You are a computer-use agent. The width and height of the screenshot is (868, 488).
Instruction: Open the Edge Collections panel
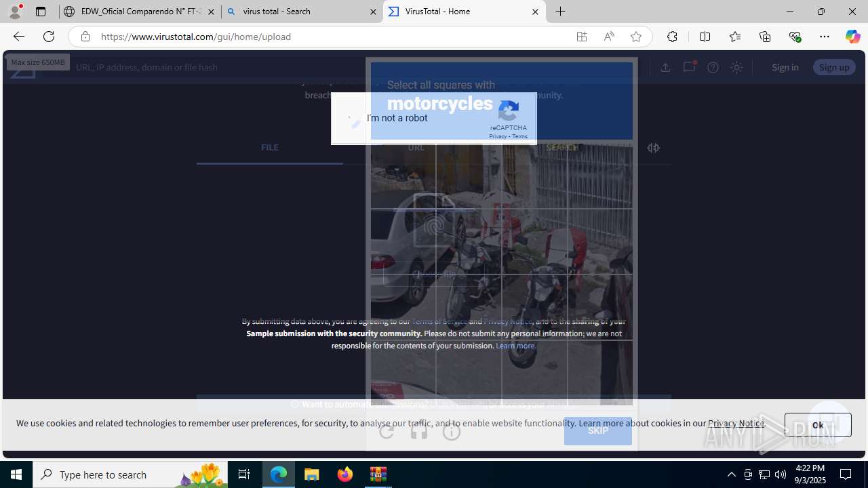tap(765, 37)
